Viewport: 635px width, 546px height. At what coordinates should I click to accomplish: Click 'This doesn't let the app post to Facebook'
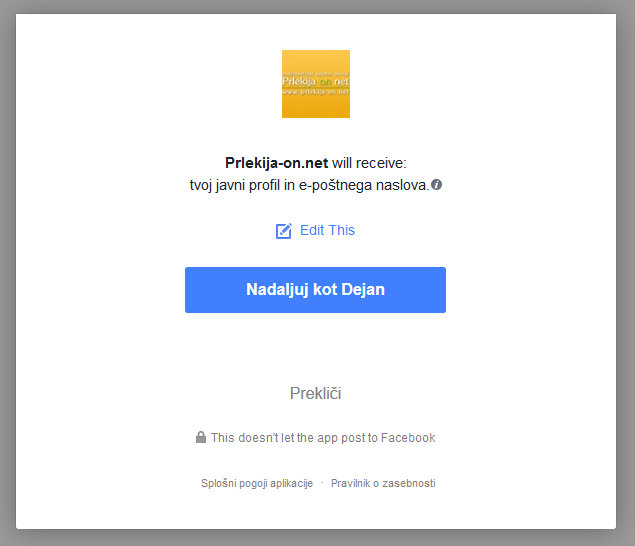point(323,438)
